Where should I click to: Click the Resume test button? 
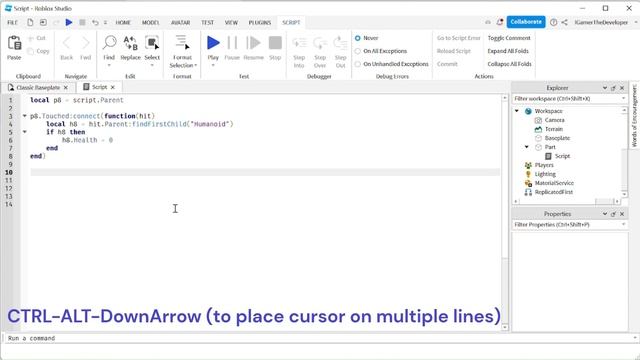coord(253,42)
